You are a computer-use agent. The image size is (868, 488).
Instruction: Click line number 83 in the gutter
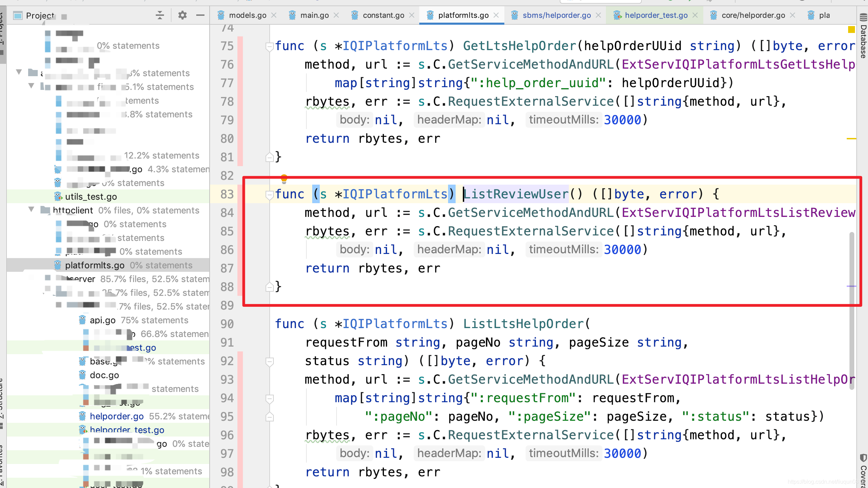pos(227,194)
